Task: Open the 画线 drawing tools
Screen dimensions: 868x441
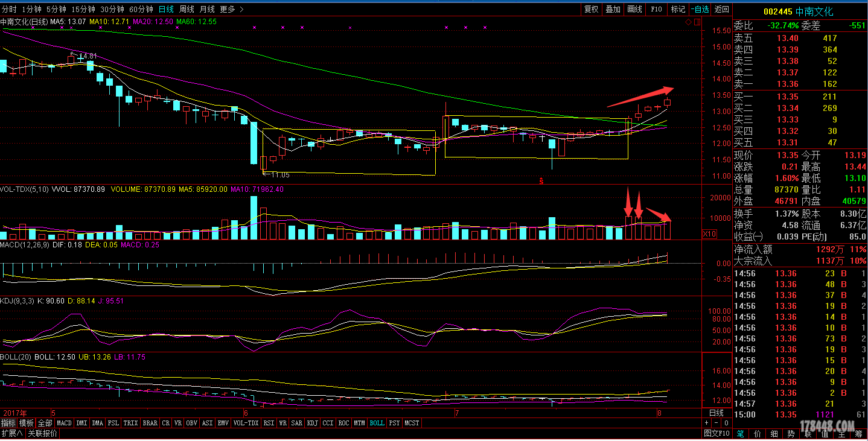Action: [x=634, y=9]
